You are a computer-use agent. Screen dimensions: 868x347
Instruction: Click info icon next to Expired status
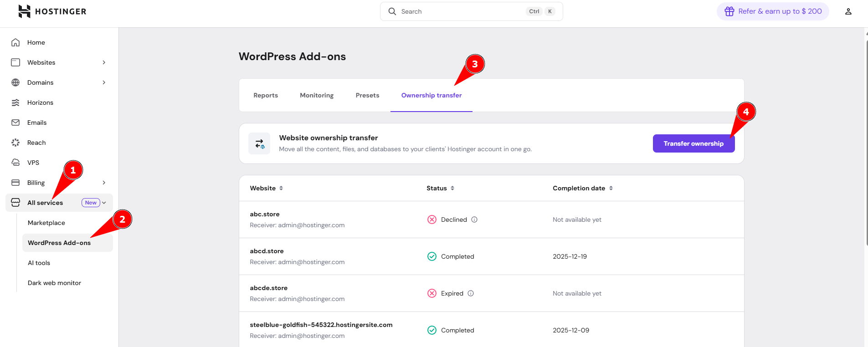point(471,293)
